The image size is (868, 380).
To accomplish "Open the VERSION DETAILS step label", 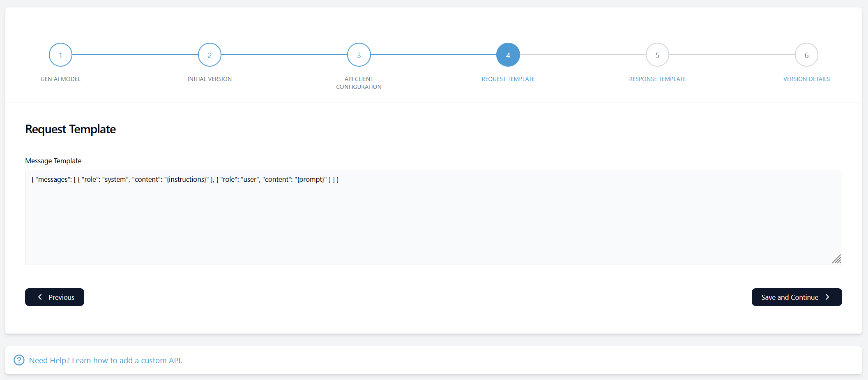I will point(806,79).
